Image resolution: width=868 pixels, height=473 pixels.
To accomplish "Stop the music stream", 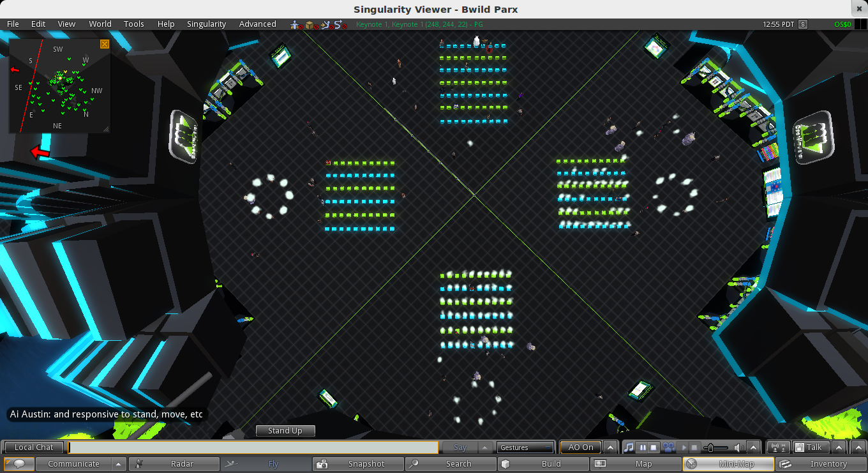I will click(654, 447).
